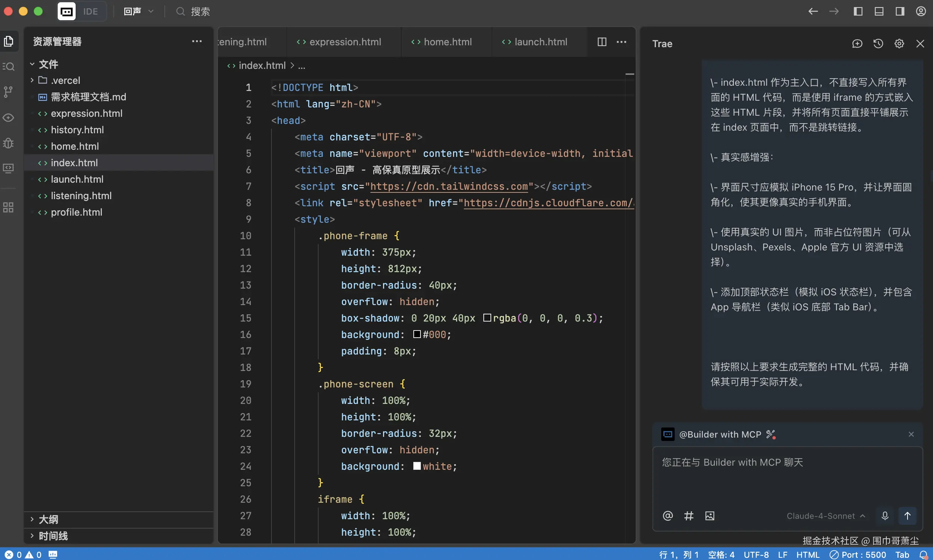Open Trae chat history
The image size is (933, 560).
pos(878,44)
